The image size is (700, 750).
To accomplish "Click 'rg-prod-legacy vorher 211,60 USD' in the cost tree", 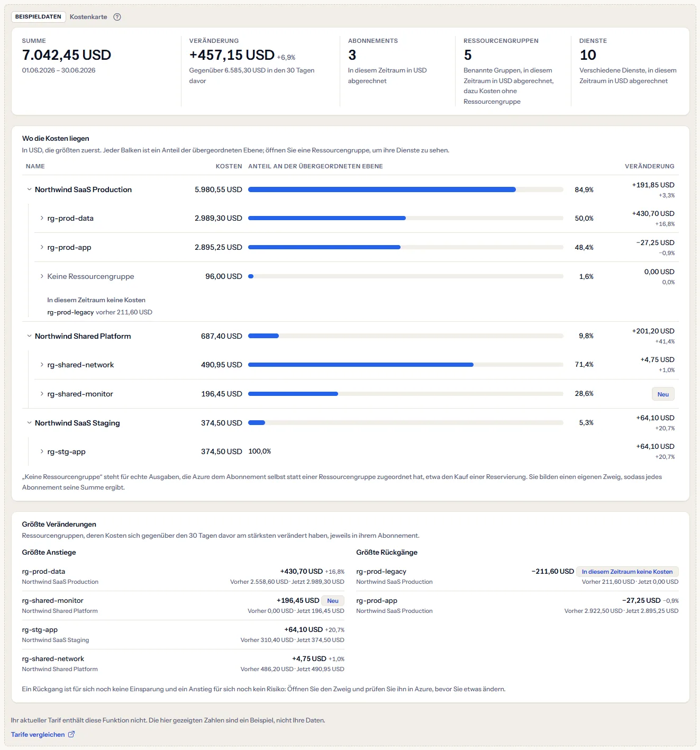I will pos(99,312).
